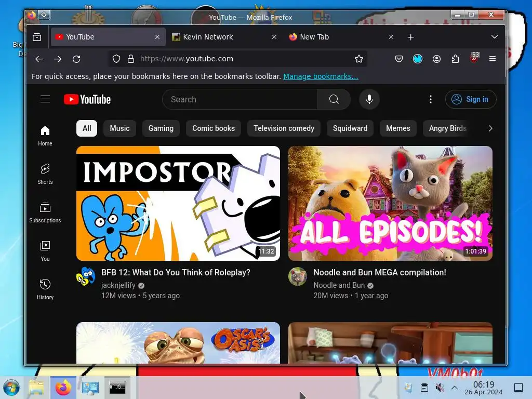Viewport: 532px width, 399px height.
Task: Close the Kevin Network tab
Action: [x=274, y=37]
